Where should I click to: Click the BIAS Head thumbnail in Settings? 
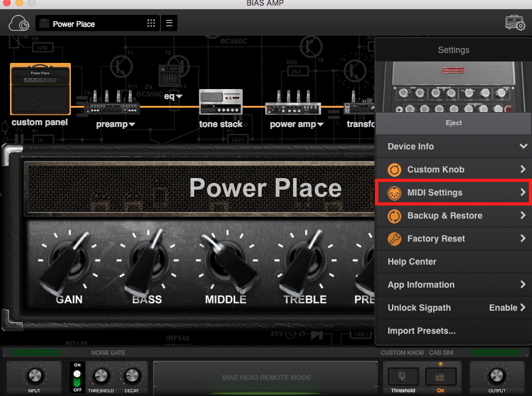tap(454, 87)
